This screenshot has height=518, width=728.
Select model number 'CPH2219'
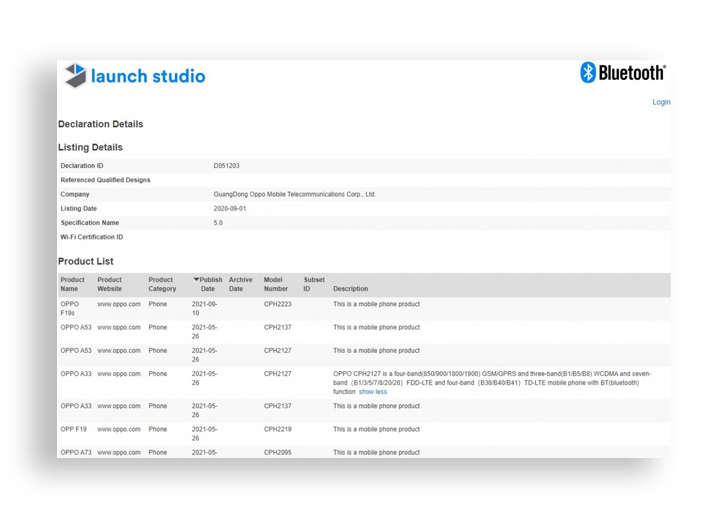point(278,429)
